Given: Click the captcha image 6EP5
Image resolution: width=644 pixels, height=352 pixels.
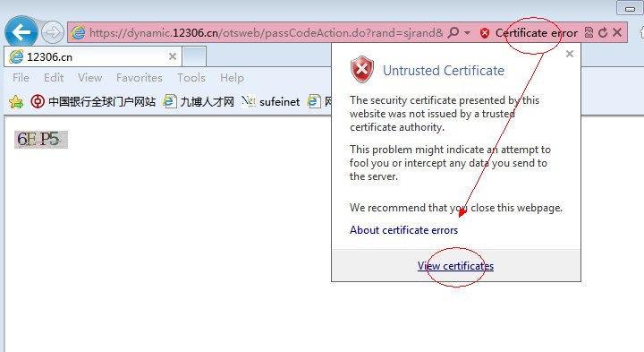Looking at the screenshot, I should pos(40,140).
